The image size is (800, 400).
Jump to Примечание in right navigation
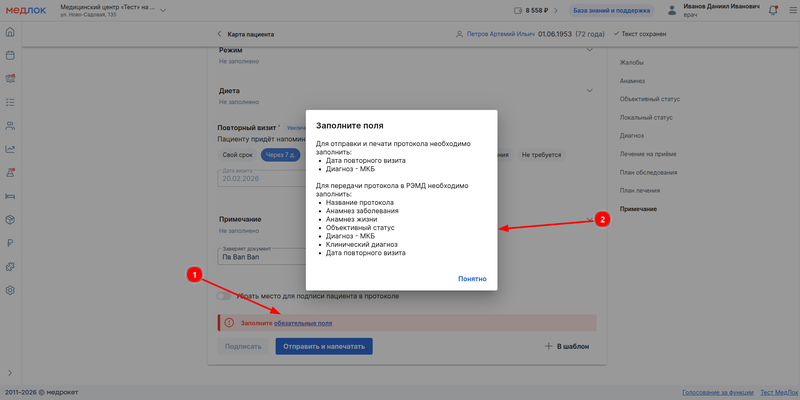pyautogui.click(x=638, y=209)
